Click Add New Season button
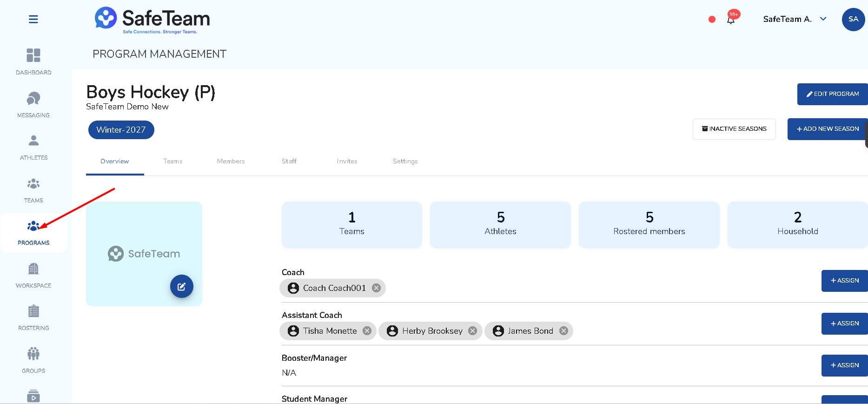 pyautogui.click(x=828, y=129)
